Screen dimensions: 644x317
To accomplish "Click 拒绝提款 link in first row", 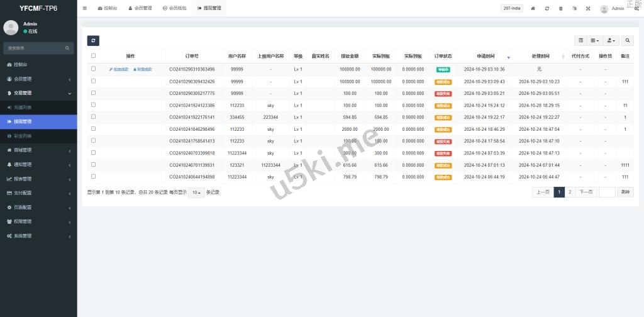I will 119,69.
